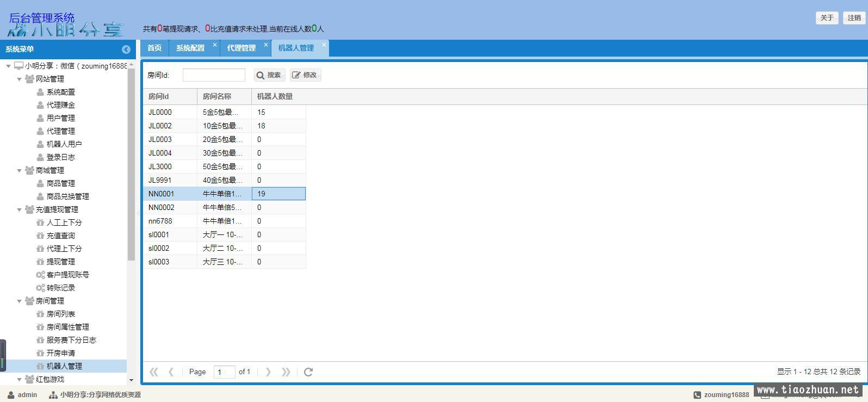
Task: Collapse the 网站管理 tree node
Action: pos(19,79)
